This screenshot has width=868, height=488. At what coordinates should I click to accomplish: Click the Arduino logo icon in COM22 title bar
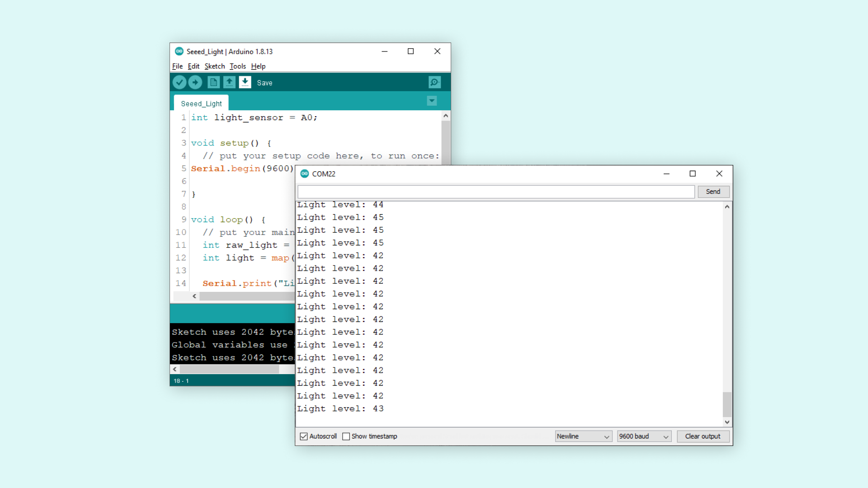(x=305, y=174)
